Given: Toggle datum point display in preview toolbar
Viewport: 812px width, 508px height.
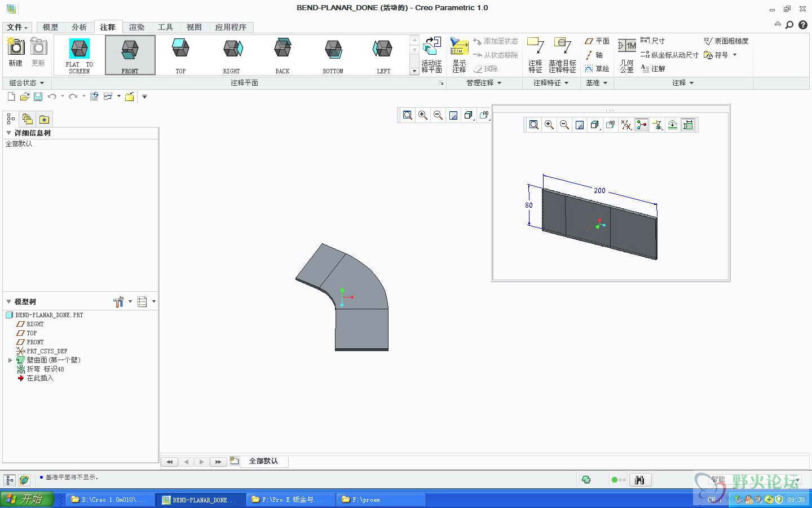Looking at the screenshot, I should 626,125.
